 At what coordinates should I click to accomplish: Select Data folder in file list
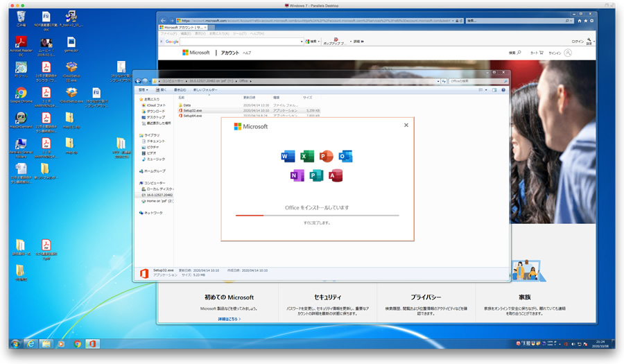187,105
